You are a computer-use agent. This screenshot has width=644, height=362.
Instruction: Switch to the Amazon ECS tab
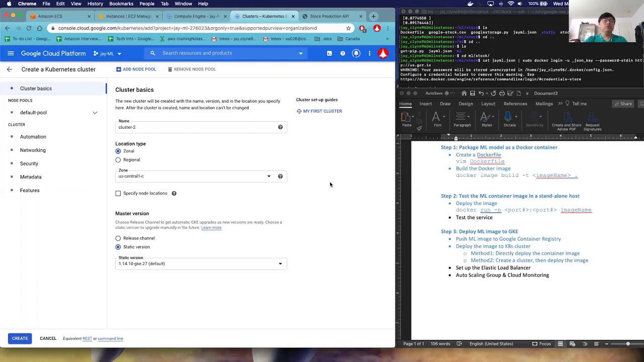click(59, 16)
